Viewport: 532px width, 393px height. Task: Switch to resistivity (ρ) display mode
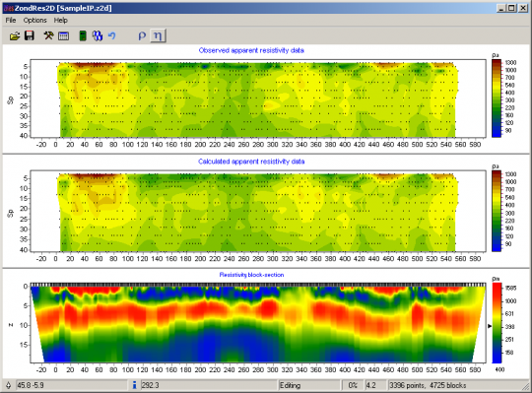point(142,35)
